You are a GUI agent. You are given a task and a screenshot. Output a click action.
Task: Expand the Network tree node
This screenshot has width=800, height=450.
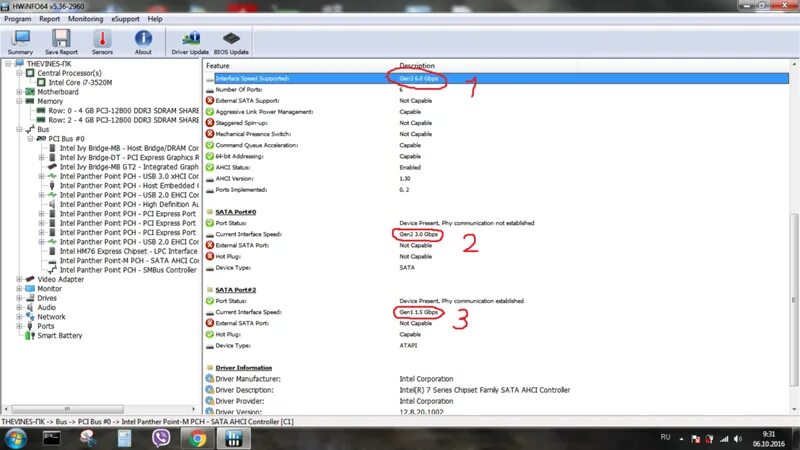19,317
